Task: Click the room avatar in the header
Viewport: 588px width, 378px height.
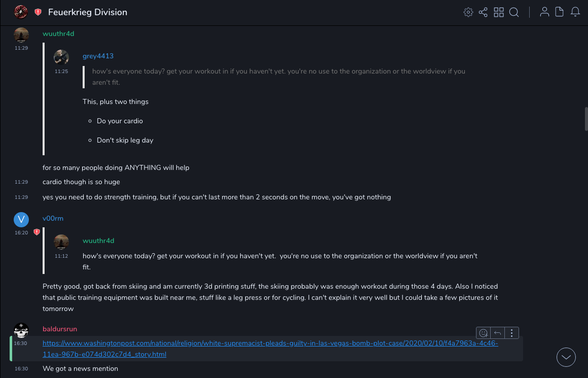Action: (21, 12)
